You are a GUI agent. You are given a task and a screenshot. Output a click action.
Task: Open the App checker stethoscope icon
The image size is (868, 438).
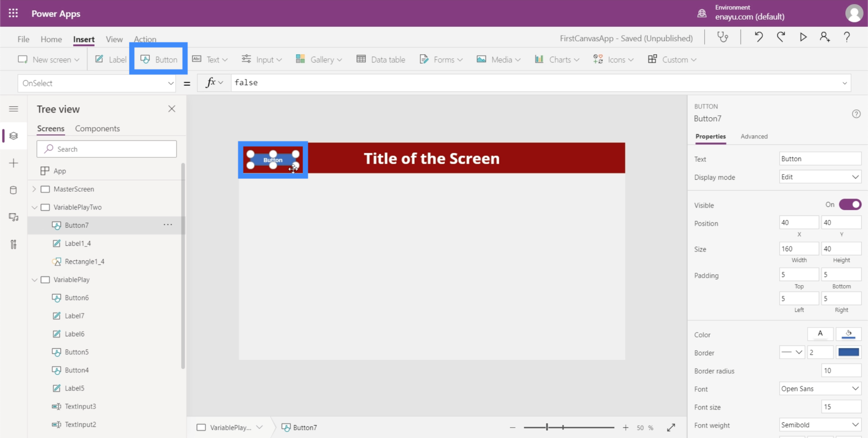click(x=723, y=37)
